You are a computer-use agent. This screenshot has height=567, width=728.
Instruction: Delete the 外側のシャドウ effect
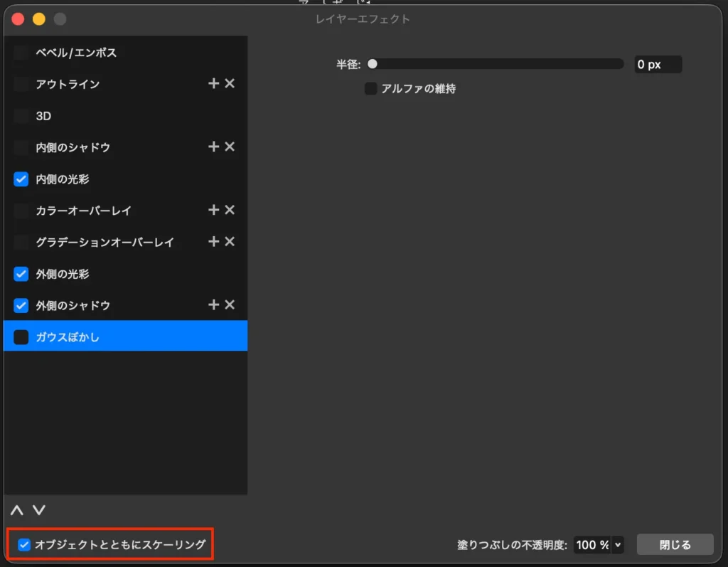click(229, 304)
